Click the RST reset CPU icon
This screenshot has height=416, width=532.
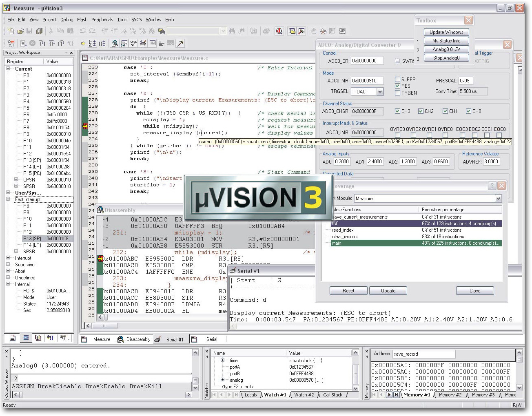11,43
